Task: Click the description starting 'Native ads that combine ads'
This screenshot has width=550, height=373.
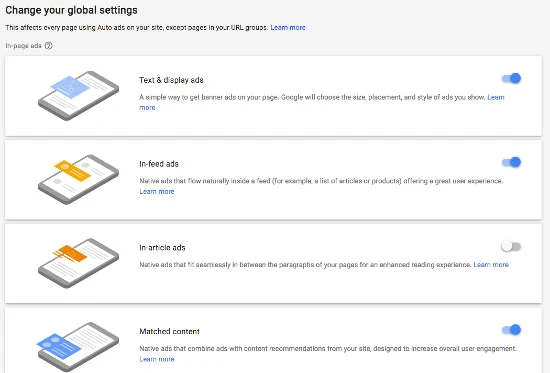Action: pos(328,348)
